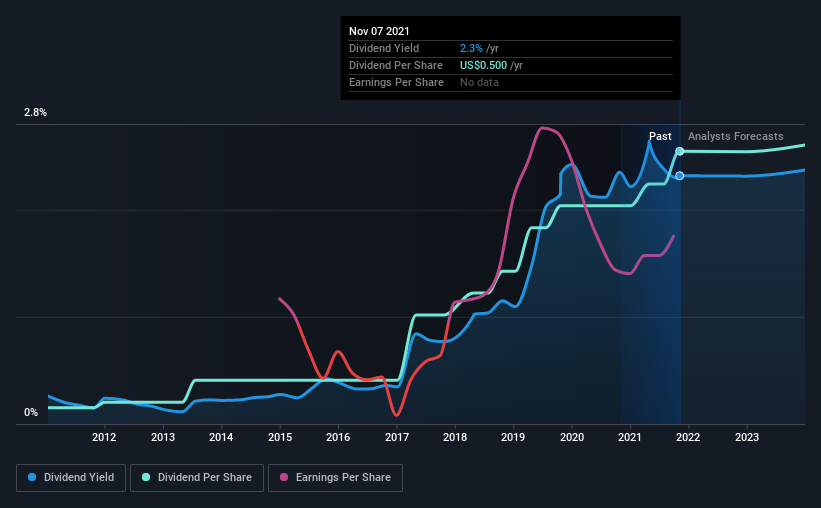Click the 2020 x-axis label
The width and height of the screenshot is (821, 508).
coord(572,437)
